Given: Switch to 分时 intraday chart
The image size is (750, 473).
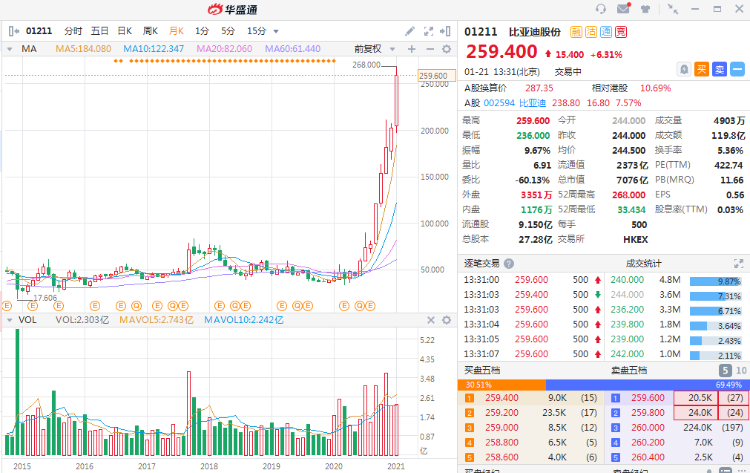Looking at the screenshot, I should coord(73,31).
